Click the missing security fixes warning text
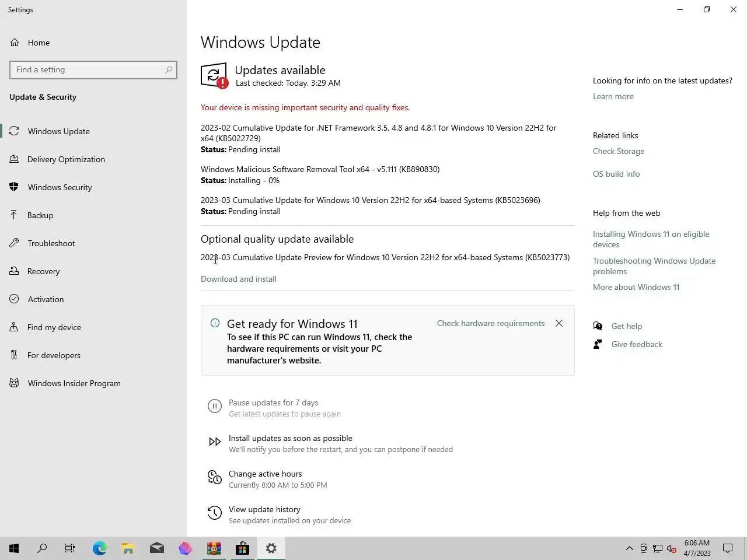 click(305, 107)
